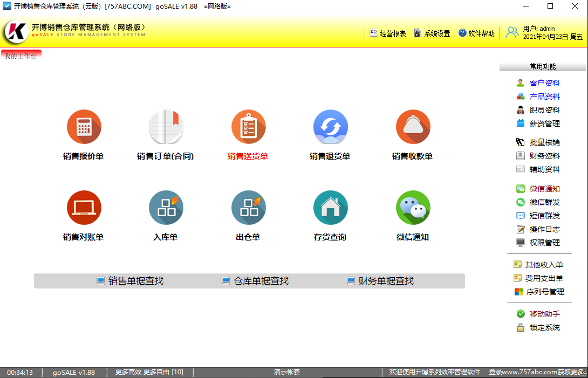The height and width of the screenshot is (378, 588).
Task: Open the 销售报价单 calculator icon
Action: [84, 127]
